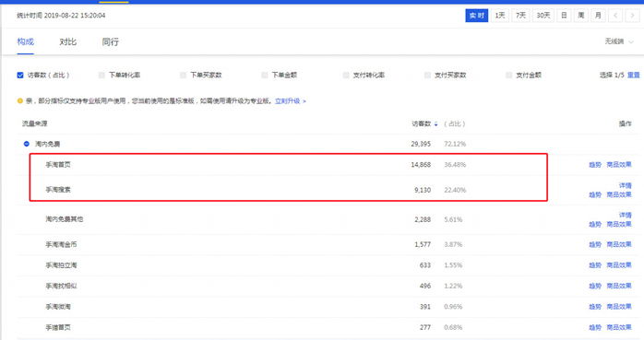Open 趋势 for the 手淘找相似 row
This screenshot has height=340, width=644.
coord(595,286)
